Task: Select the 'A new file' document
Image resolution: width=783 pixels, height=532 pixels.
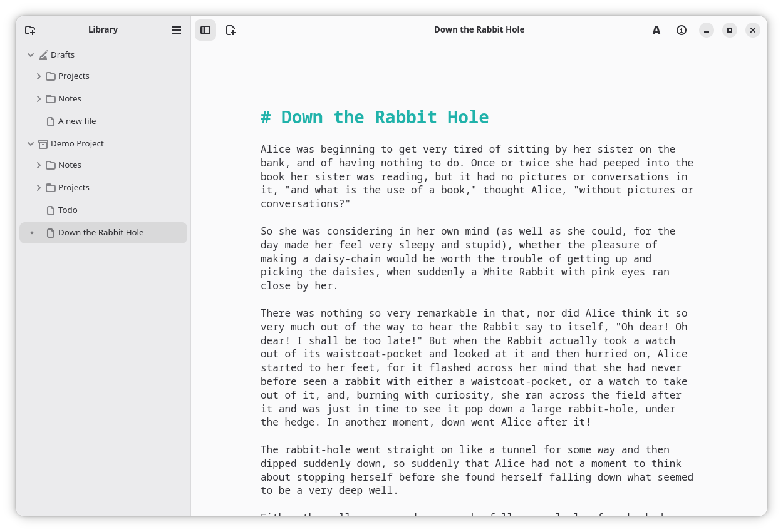Action: [x=77, y=121]
